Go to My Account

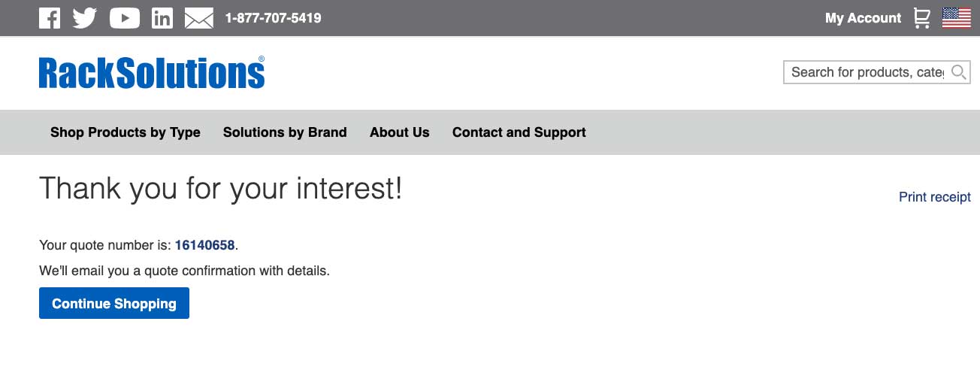(863, 18)
